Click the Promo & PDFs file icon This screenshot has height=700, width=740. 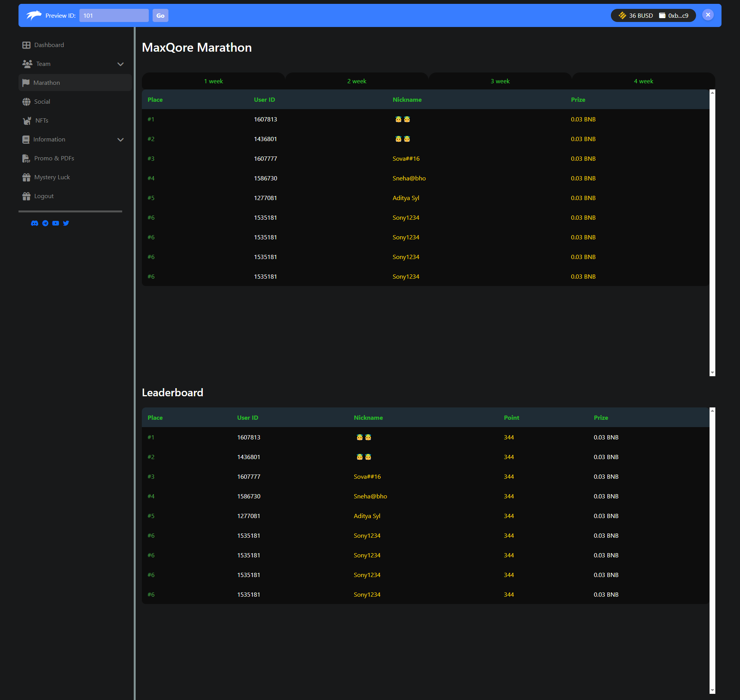(x=26, y=158)
